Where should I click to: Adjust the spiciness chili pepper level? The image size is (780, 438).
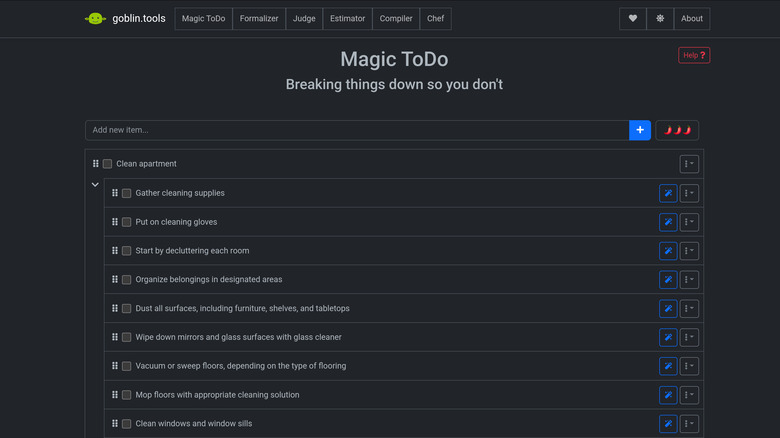click(x=677, y=130)
